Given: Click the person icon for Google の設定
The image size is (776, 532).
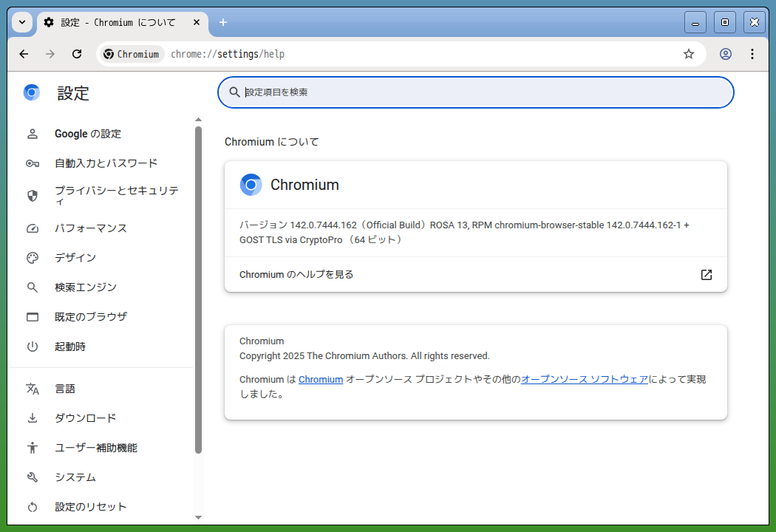Looking at the screenshot, I should (33, 134).
